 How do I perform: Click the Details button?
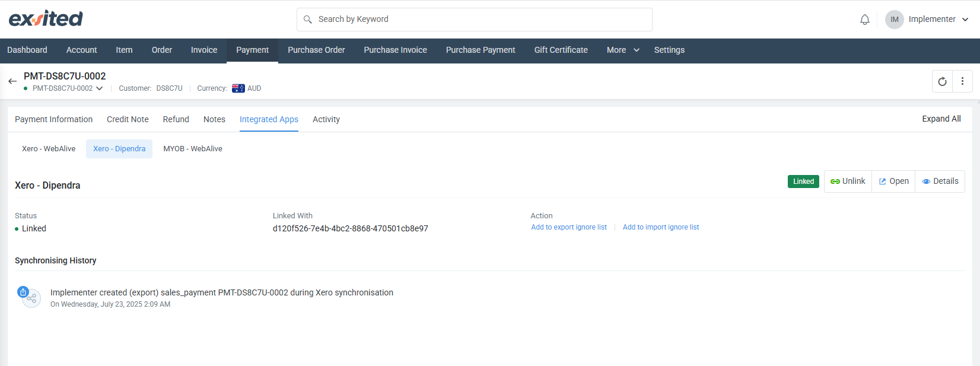coord(940,182)
